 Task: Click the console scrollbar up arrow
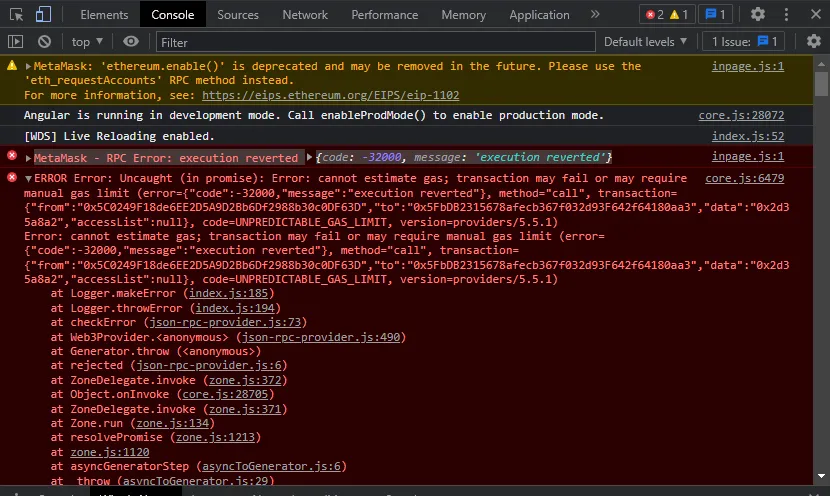tap(821, 64)
